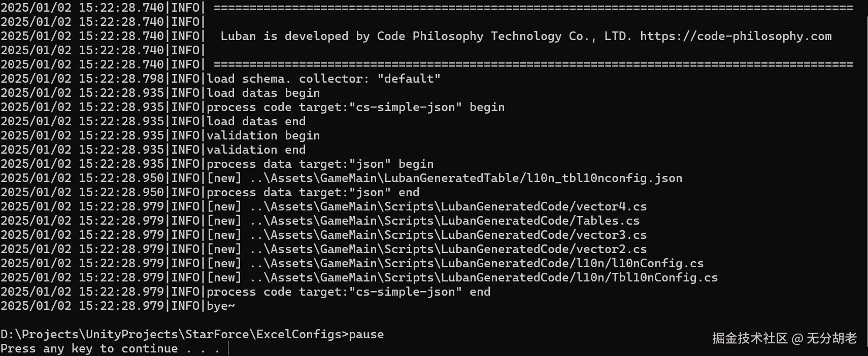The width and height of the screenshot is (868, 356).
Task: Click the vector4.cs generated file path
Action: (448, 206)
